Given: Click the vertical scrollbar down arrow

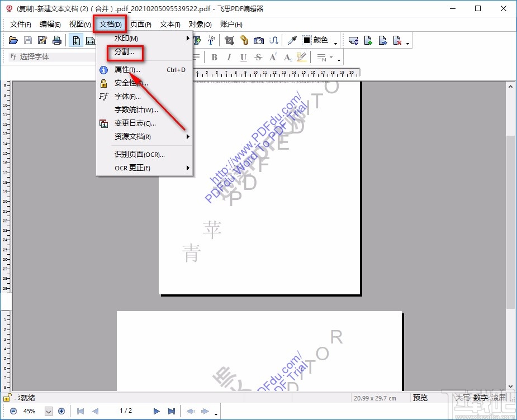Looking at the screenshot, I should pos(510,386).
